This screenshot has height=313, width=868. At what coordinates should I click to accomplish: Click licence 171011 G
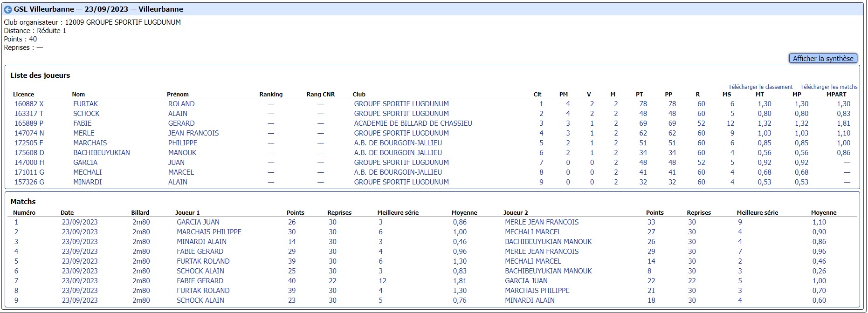(x=29, y=172)
